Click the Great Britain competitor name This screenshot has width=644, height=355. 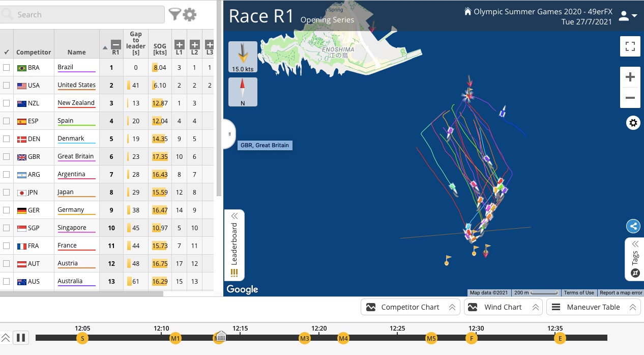coord(76,156)
